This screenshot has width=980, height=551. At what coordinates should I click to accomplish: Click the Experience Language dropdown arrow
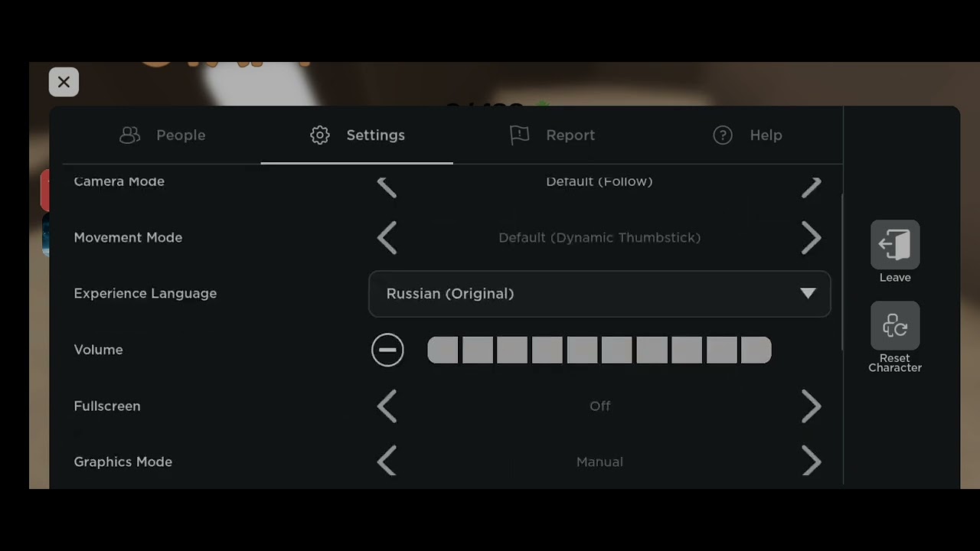[808, 294]
